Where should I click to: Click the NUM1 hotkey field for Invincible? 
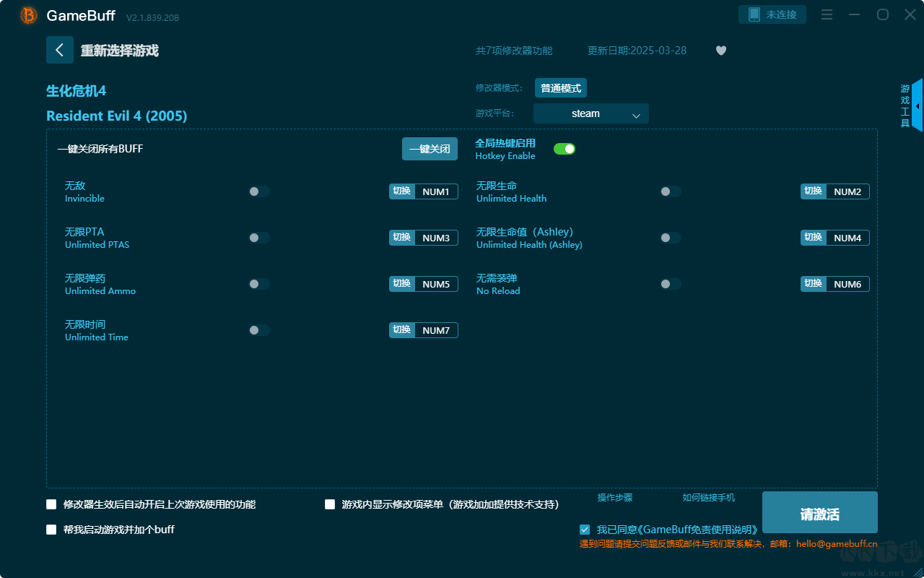point(436,191)
